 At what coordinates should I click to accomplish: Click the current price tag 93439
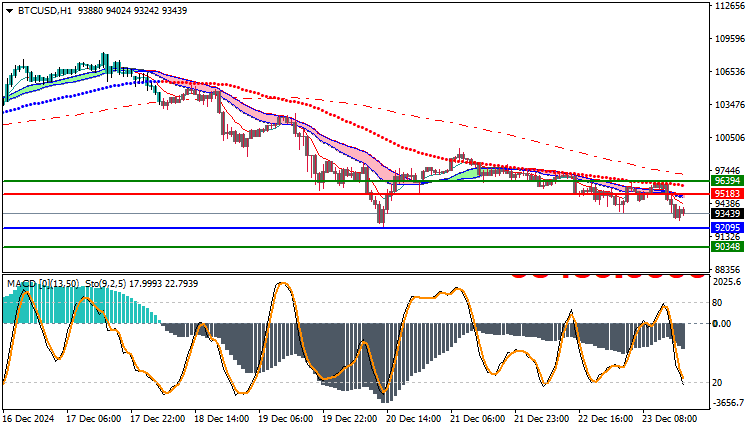click(x=728, y=213)
